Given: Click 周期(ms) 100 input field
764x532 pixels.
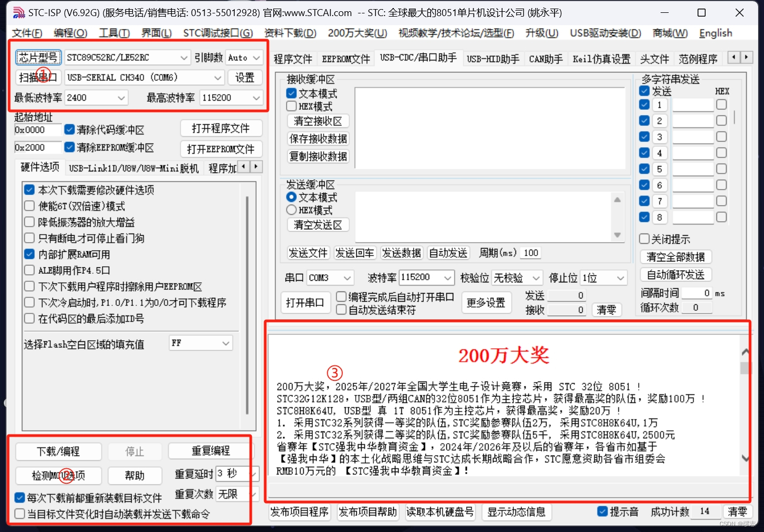Looking at the screenshot, I should (531, 253).
